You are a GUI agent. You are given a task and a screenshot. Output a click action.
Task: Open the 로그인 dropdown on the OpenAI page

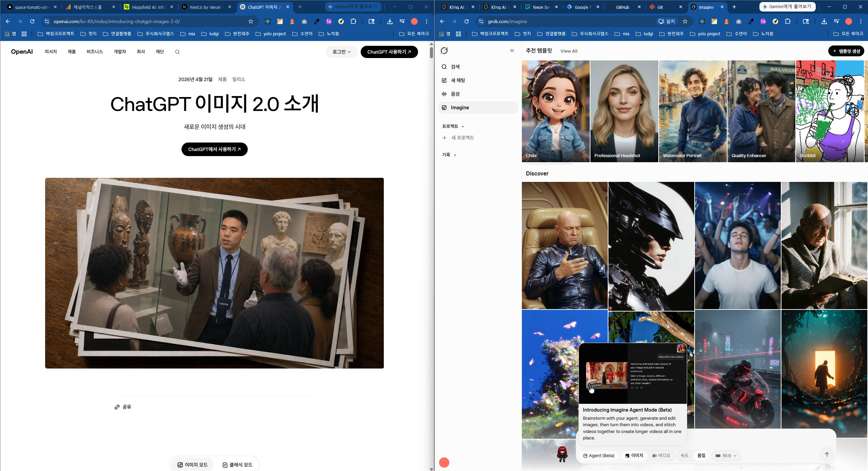click(x=341, y=52)
